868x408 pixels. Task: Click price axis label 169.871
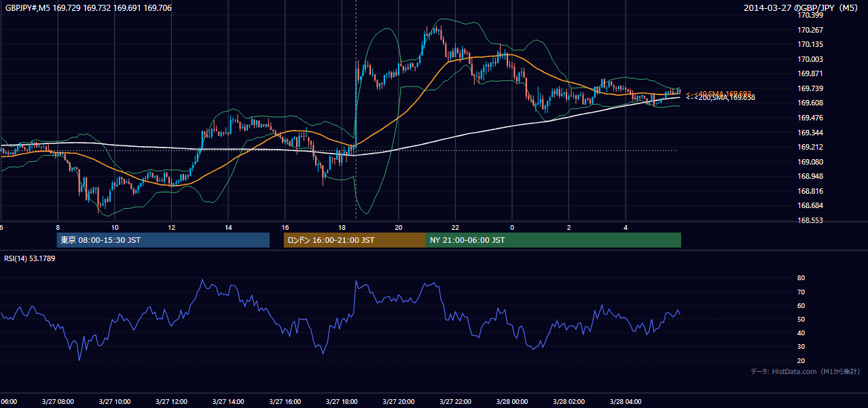pos(810,74)
